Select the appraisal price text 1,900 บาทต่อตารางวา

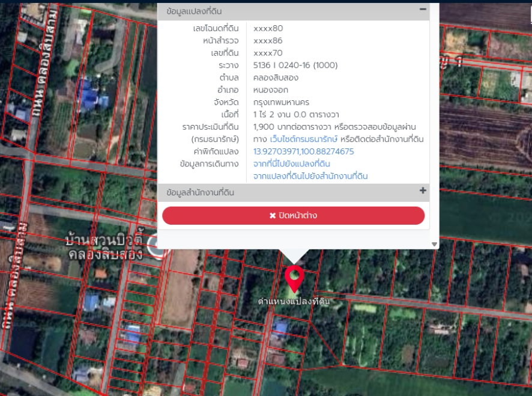(292, 127)
